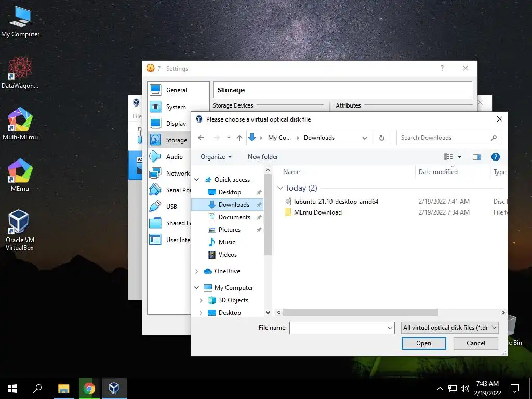Open view options dropdown arrow

tap(459, 157)
